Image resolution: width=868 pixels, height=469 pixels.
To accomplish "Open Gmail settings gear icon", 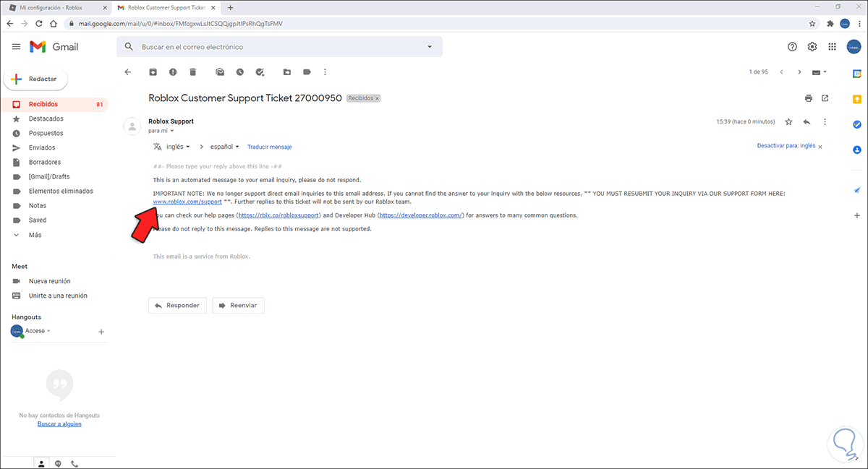I will coord(812,47).
